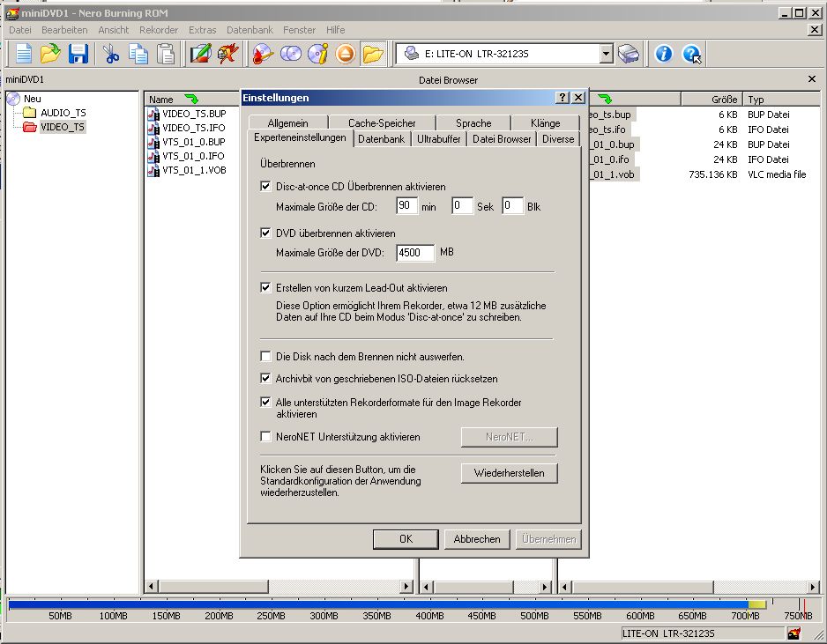Viewport: 827px width, 644px height.
Task: Click the Choose Recorder drive icon
Action: [x=628, y=54]
